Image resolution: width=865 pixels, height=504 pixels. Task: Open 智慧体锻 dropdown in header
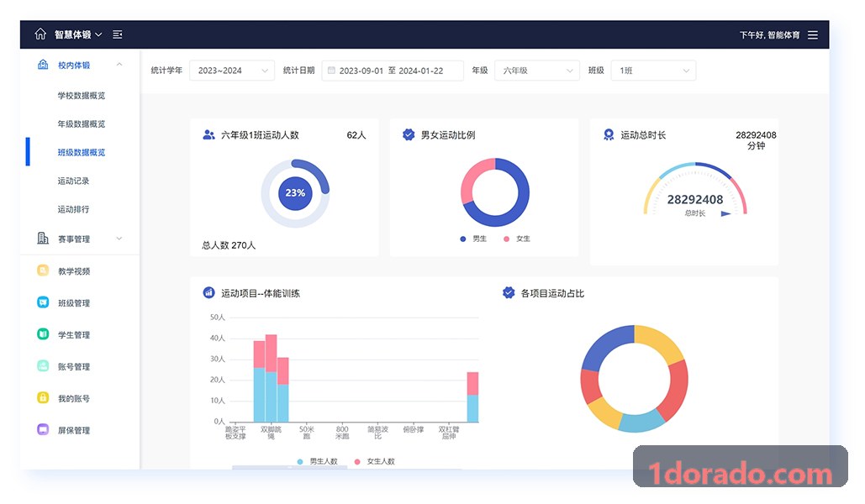(x=78, y=34)
